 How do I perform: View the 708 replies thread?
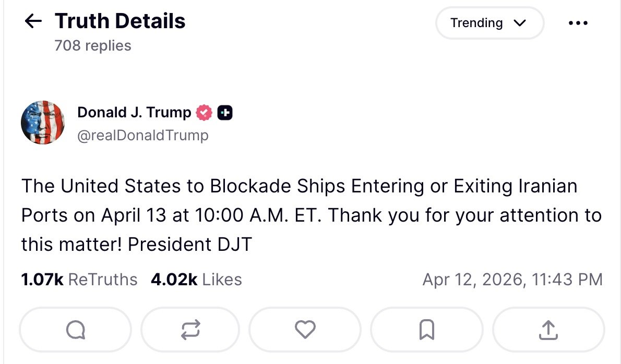[92, 46]
